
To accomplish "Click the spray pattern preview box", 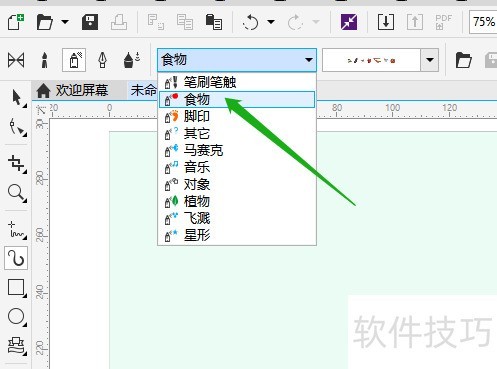I will pyautogui.click(x=371, y=60).
